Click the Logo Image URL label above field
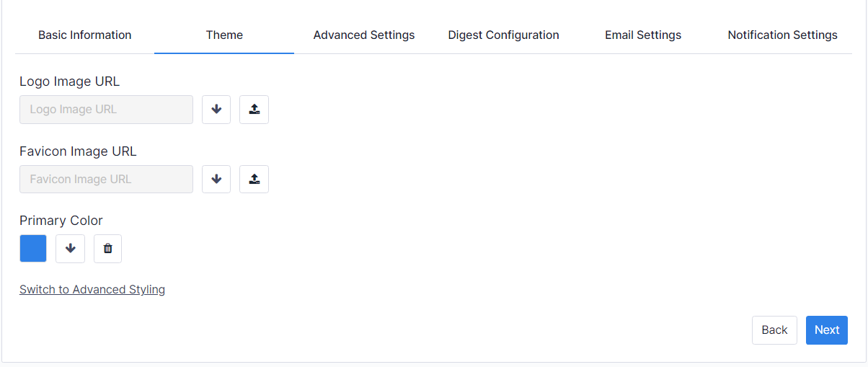Screen dimensions: 868x367 (69, 81)
